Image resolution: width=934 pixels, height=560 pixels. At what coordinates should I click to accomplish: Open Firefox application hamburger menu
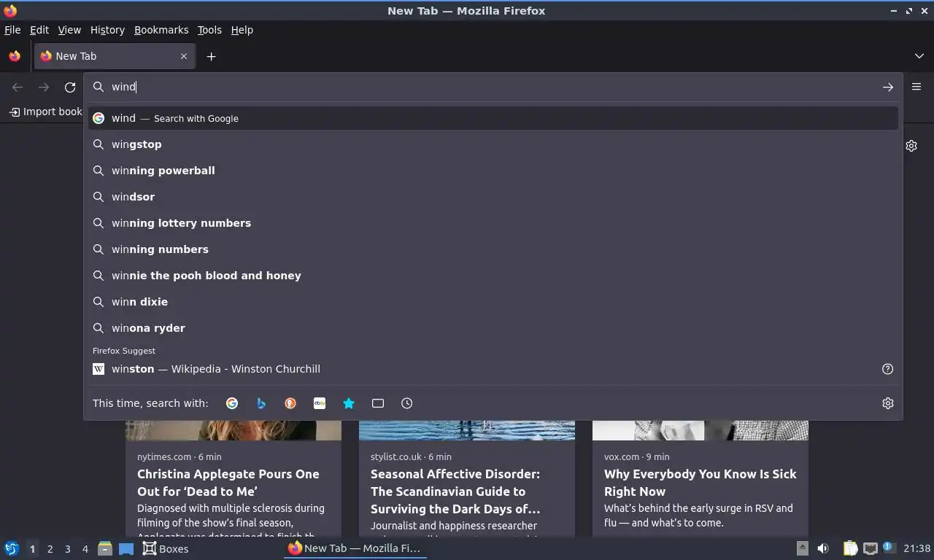[916, 87]
